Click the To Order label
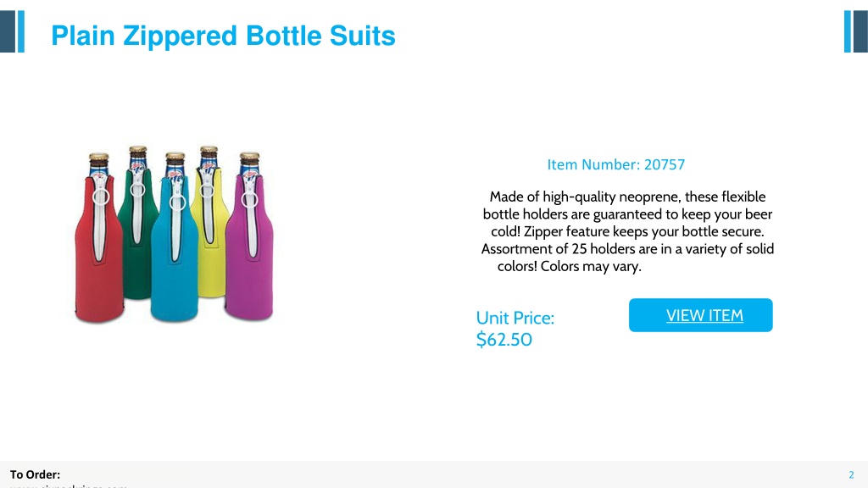 [x=35, y=474]
